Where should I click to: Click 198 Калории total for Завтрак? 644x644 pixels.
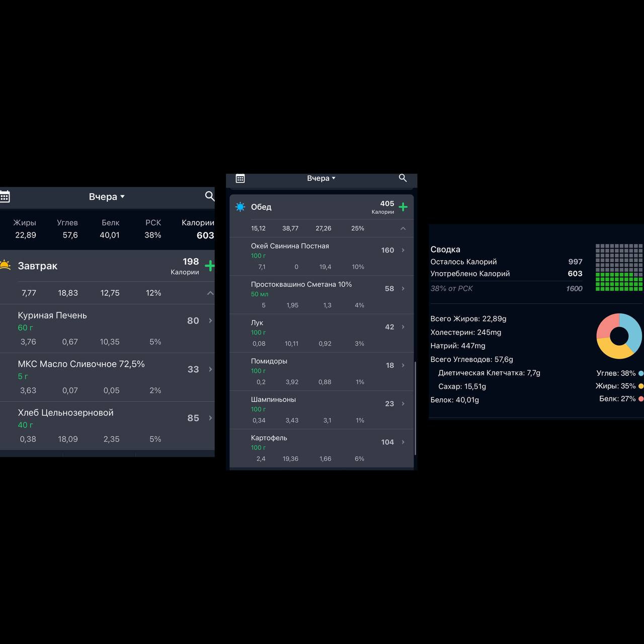point(185,266)
